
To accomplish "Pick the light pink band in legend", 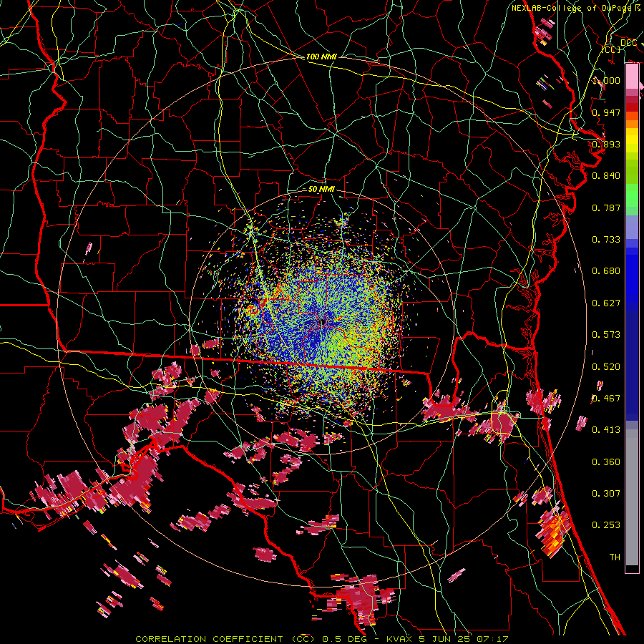I will point(632,77).
